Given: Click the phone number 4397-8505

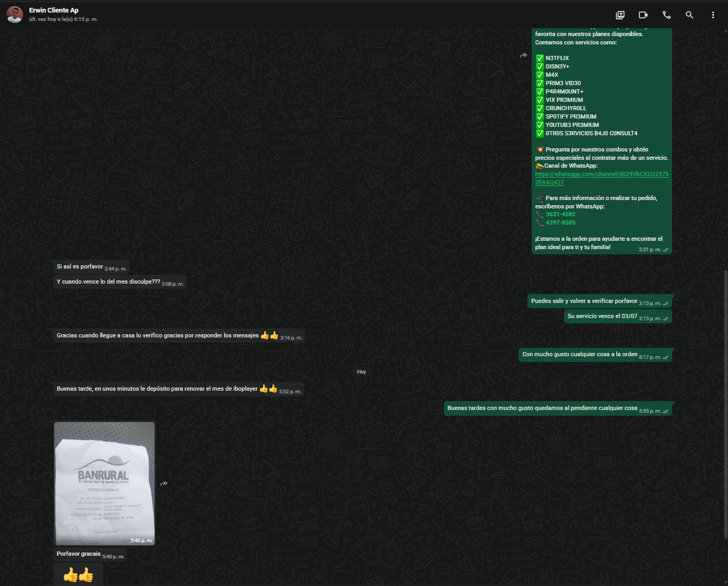Looking at the screenshot, I should (x=560, y=222).
